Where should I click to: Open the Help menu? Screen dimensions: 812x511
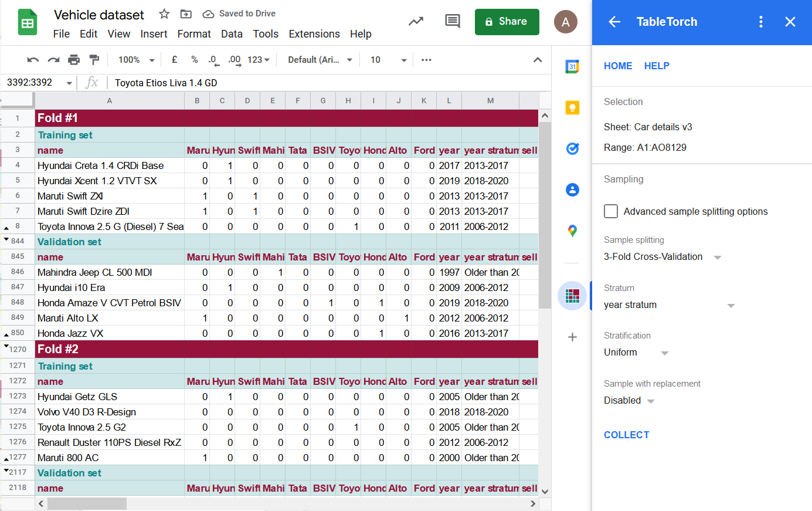click(361, 34)
